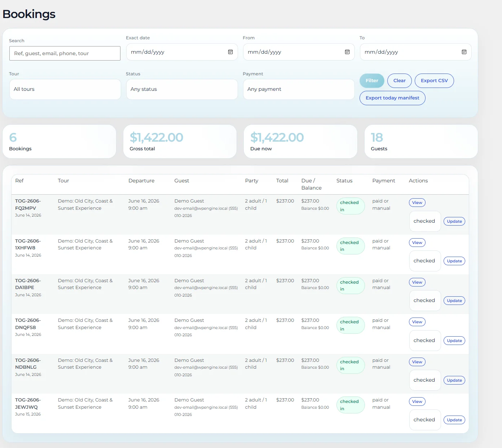Viewport: 502px width, 448px height.
Task: Open status select in TOG-2606-DNQFS8 row
Action: 425,341
